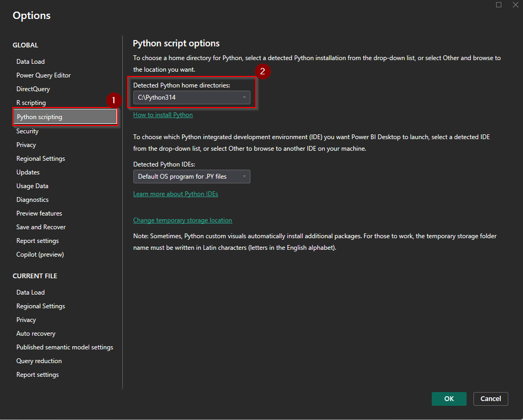Select Query reduction options

click(39, 361)
